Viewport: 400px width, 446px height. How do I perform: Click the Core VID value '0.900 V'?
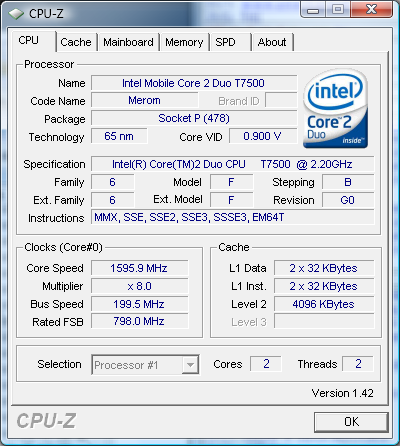(263, 136)
